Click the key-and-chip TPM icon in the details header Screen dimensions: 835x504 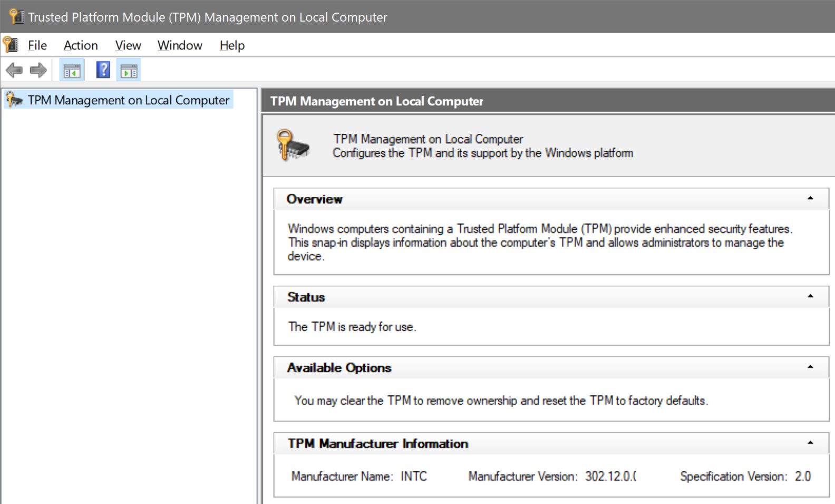point(293,146)
